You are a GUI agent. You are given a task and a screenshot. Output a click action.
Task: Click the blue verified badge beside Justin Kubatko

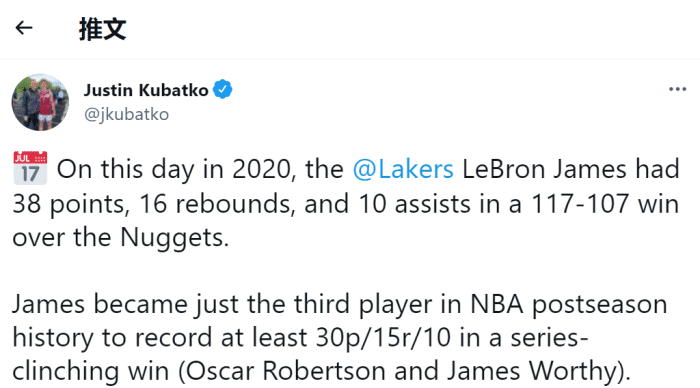coord(222,89)
